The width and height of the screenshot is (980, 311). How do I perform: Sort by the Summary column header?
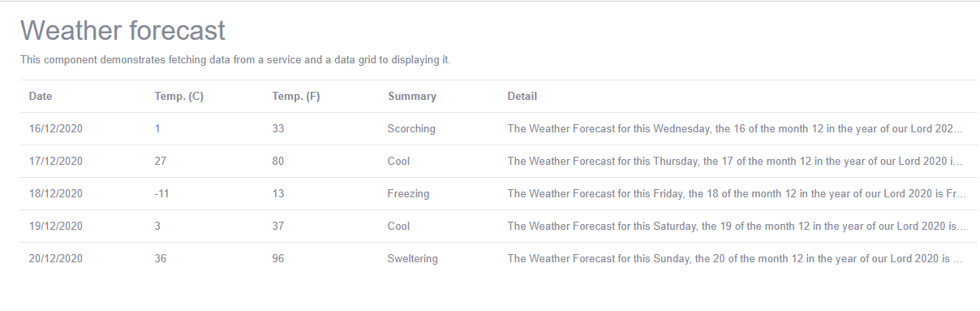click(x=412, y=96)
